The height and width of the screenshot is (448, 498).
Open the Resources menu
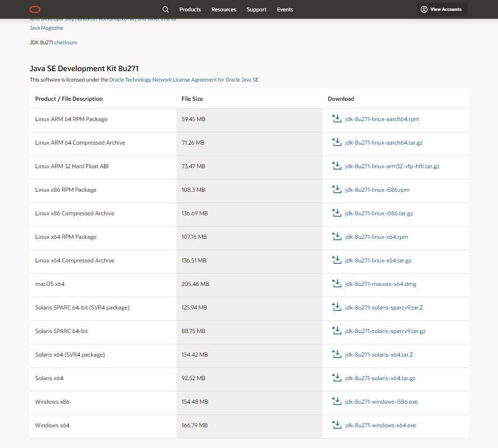(x=224, y=9)
